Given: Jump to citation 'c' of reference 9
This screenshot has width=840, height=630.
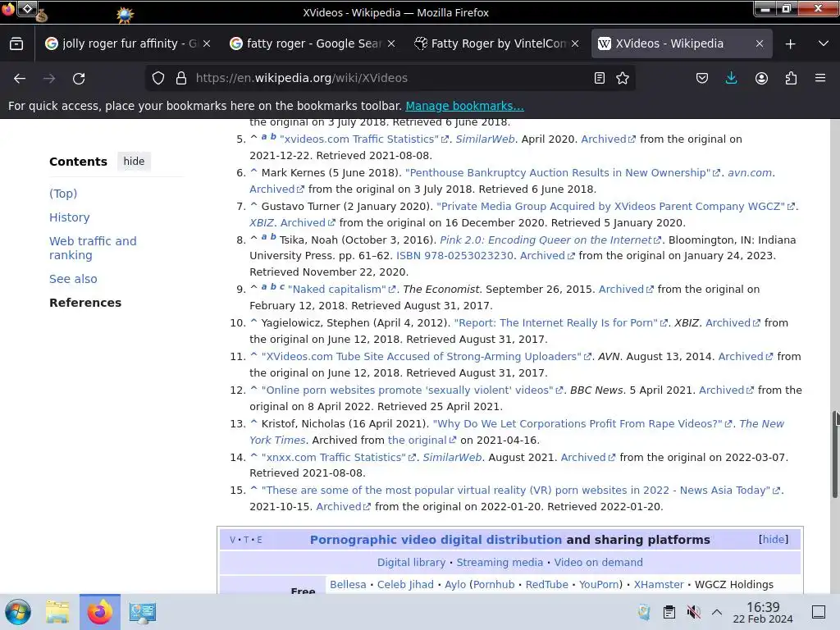Looking at the screenshot, I should click(x=282, y=286).
